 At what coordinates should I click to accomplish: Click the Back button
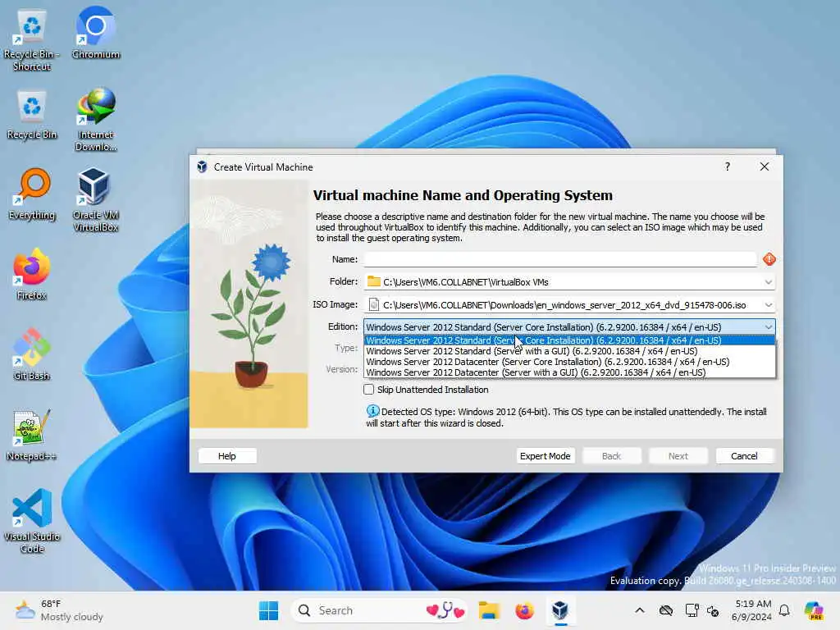coord(611,456)
